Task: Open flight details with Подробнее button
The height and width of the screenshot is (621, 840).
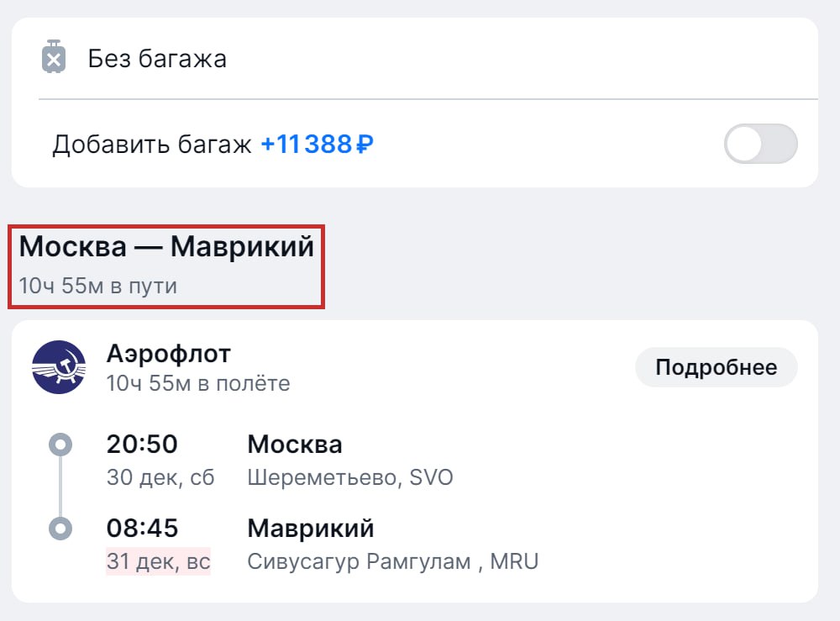Action: pyautogui.click(x=716, y=367)
